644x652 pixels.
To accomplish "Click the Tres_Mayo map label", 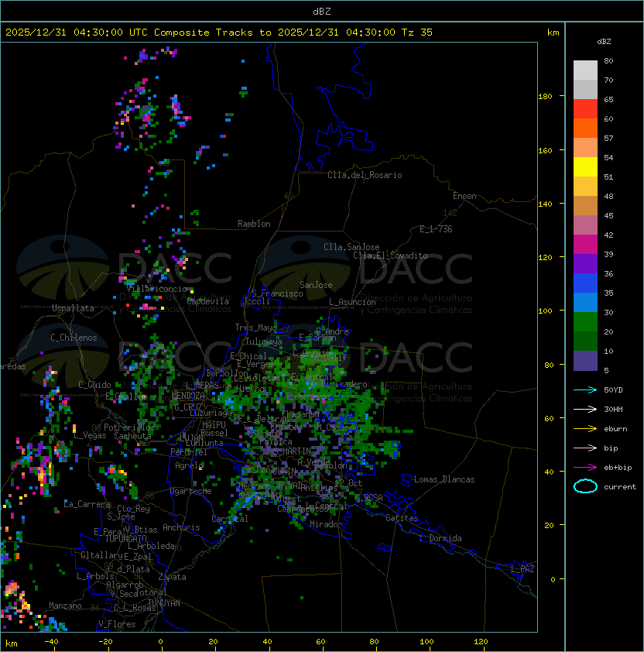I will coord(255,328).
